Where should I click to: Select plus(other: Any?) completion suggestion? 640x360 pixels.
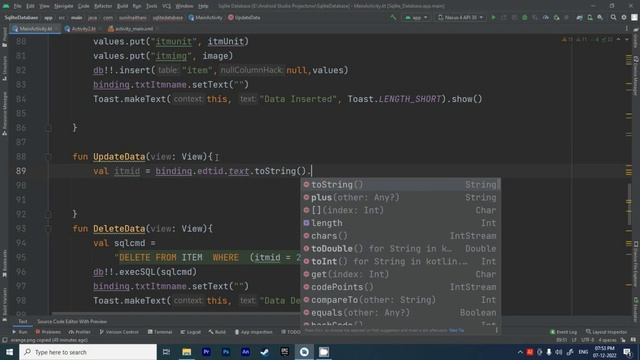pos(400,198)
